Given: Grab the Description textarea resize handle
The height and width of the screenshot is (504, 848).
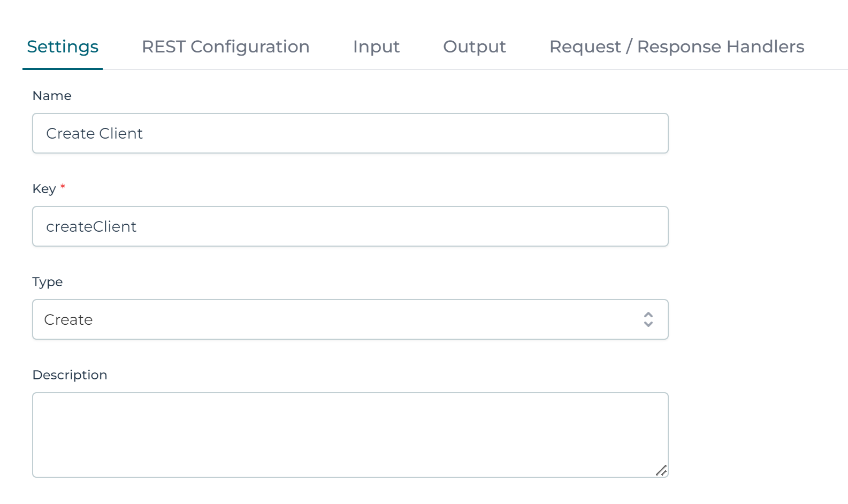Looking at the screenshot, I should point(661,470).
